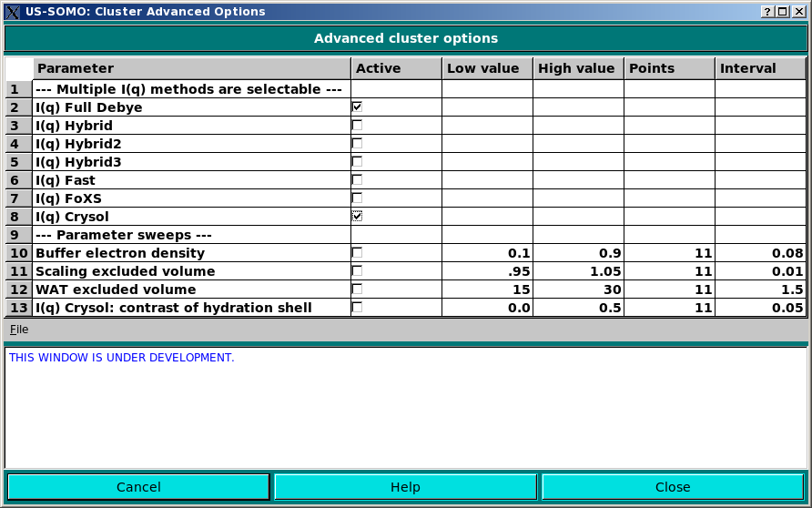
Task: Click the title bar question mark help icon
Action: (x=767, y=12)
